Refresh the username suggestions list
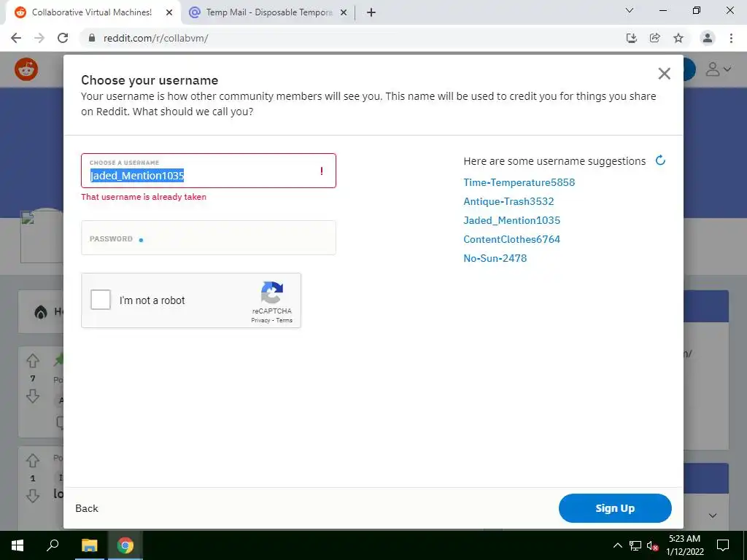The width and height of the screenshot is (747, 560). tap(660, 160)
